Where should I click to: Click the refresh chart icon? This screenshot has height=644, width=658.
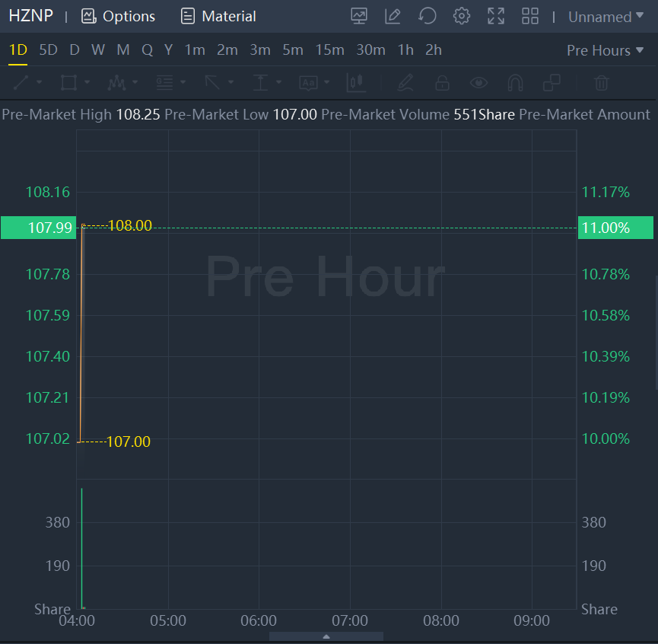(x=428, y=16)
